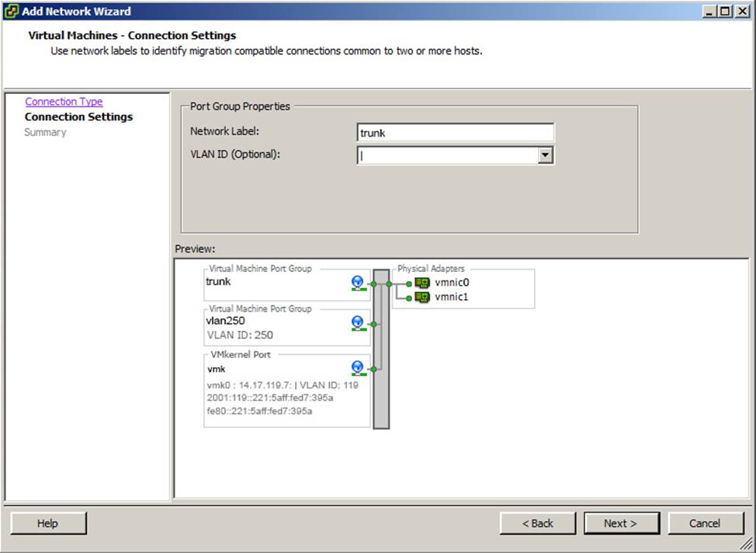Close the wizard using title bar X

tap(741, 12)
